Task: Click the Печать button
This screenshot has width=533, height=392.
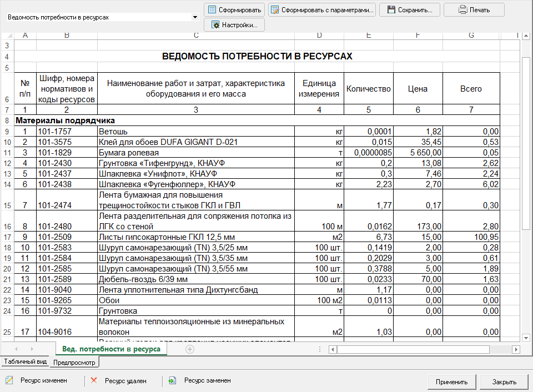Action: pos(474,10)
